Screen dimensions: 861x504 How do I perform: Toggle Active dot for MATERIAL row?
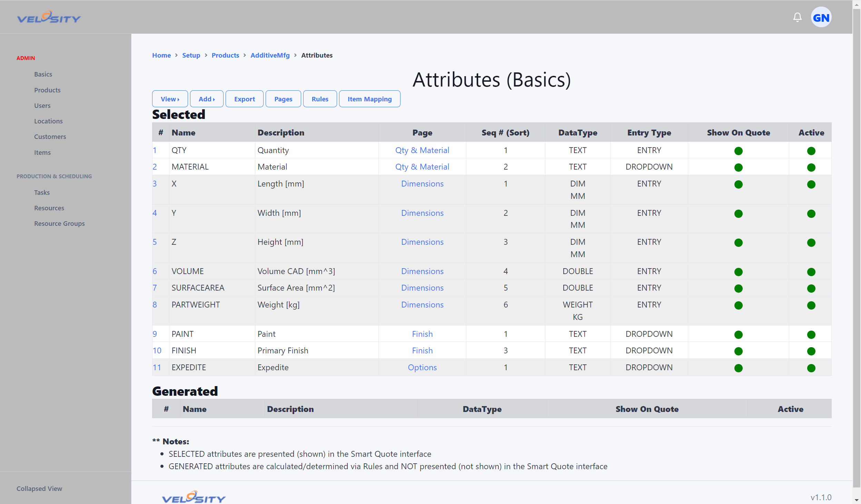click(x=811, y=168)
